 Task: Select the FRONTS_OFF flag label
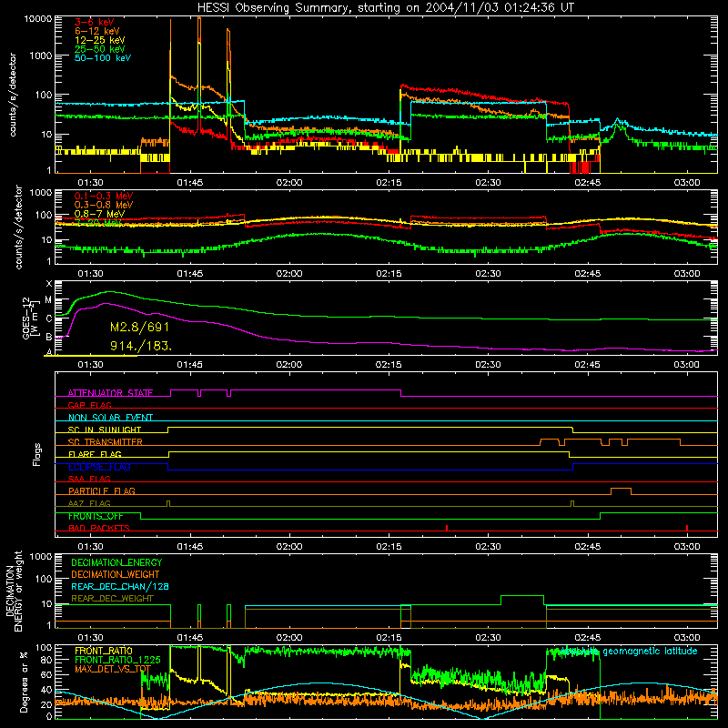click(x=96, y=516)
